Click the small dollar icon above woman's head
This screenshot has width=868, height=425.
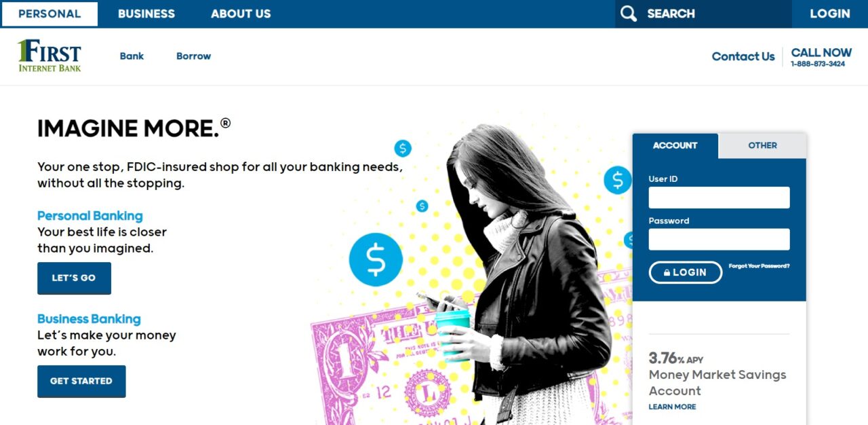pyautogui.click(x=403, y=148)
